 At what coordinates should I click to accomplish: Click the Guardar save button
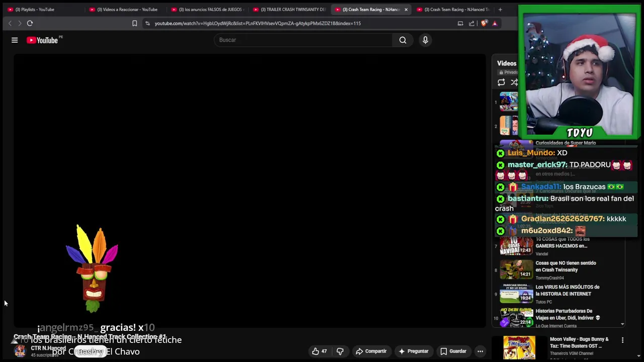[453, 351]
